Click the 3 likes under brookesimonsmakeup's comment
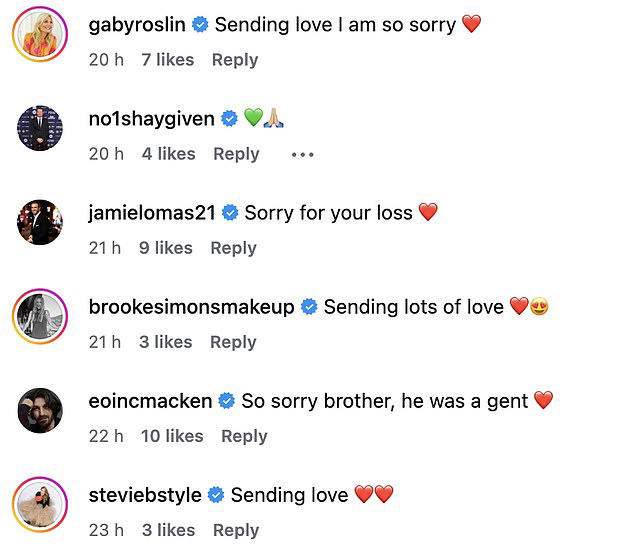Screen dimensions: 634x546 (x=165, y=342)
